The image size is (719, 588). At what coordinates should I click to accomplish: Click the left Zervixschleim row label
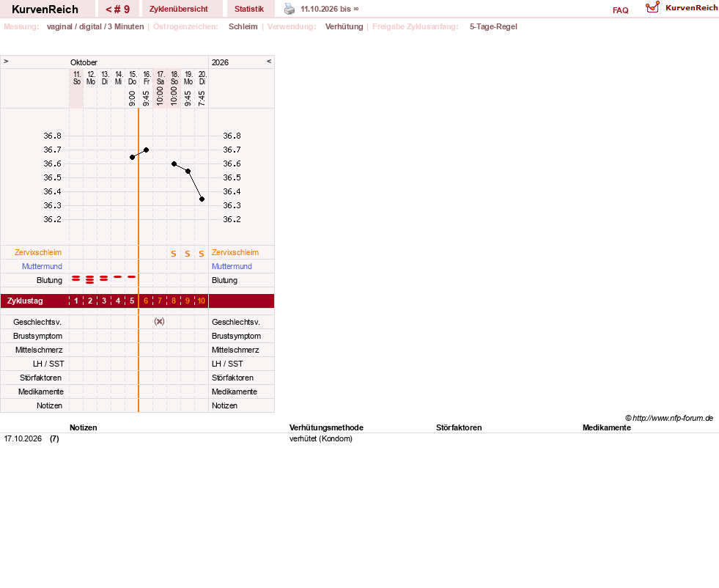coord(37,252)
